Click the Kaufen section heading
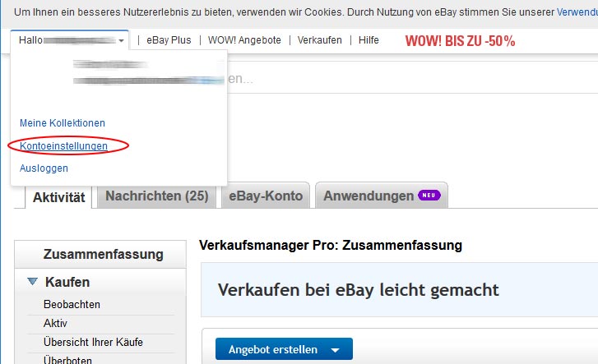Screen dimensions: 598x364 (x=67, y=282)
